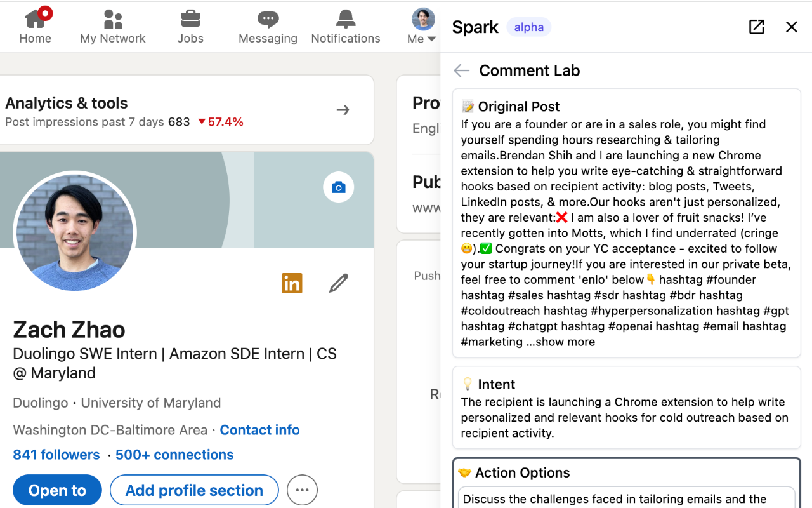Click the camera icon on cover photo

tap(339, 187)
